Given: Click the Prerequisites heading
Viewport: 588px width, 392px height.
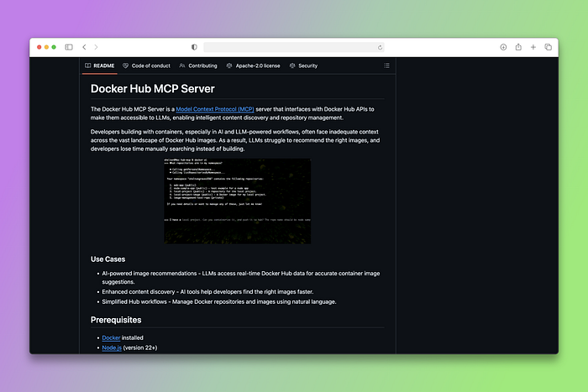Looking at the screenshot, I should [116, 320].
